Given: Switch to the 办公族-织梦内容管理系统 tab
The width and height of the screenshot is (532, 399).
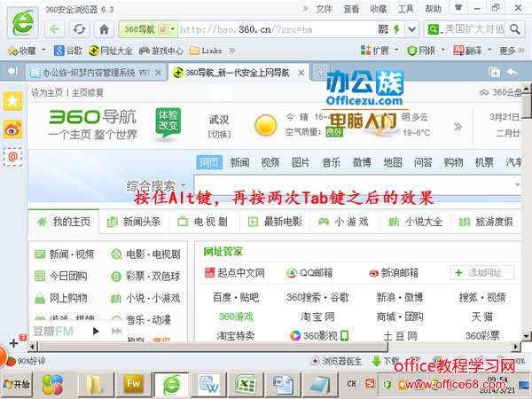Looking at the screenshot, I should [95, 73].
